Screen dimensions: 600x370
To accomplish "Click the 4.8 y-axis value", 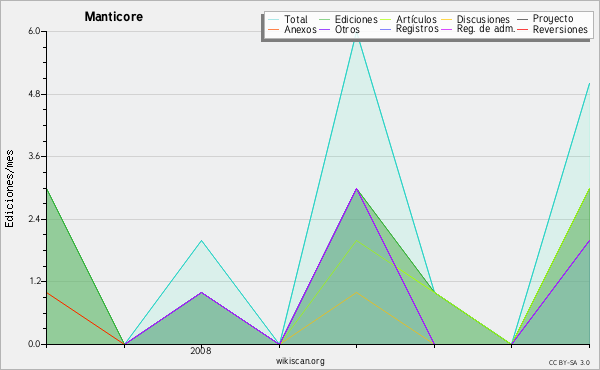I will point(34,94).
